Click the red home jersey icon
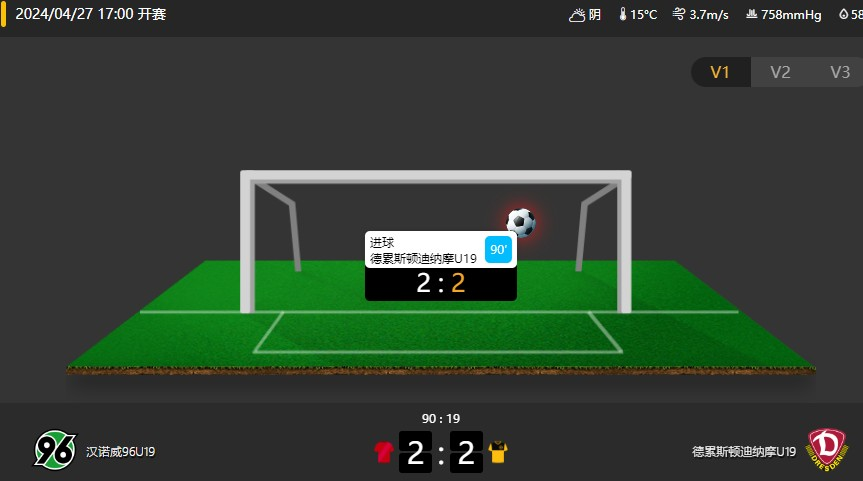The height and width of the screenshot is (481, 863). (x=384, y=452)
